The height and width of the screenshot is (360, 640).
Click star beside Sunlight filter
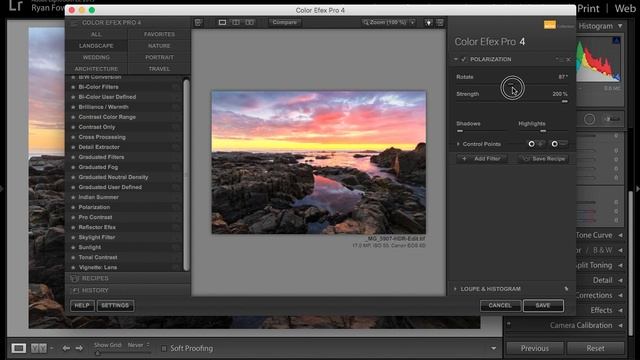point(73,247)
